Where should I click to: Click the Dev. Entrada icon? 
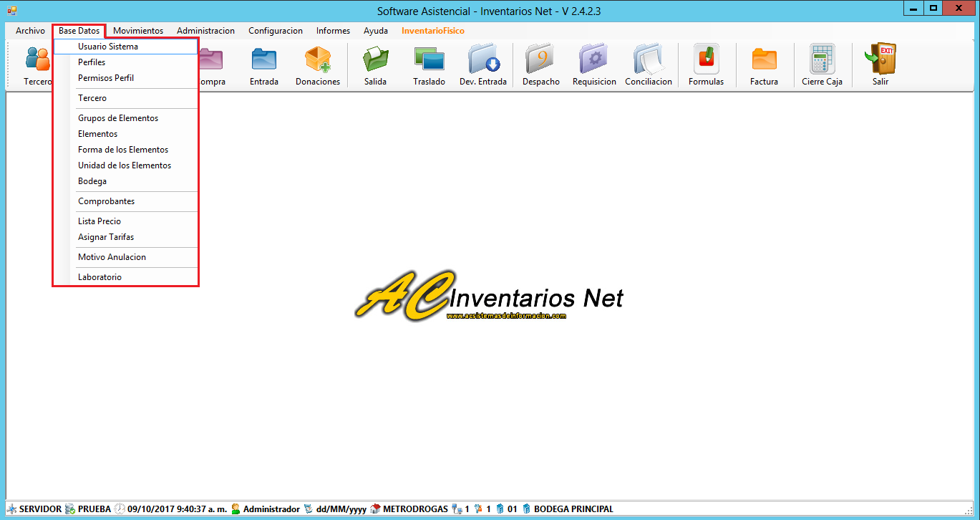pyautogui.click(x=483, y=60)
